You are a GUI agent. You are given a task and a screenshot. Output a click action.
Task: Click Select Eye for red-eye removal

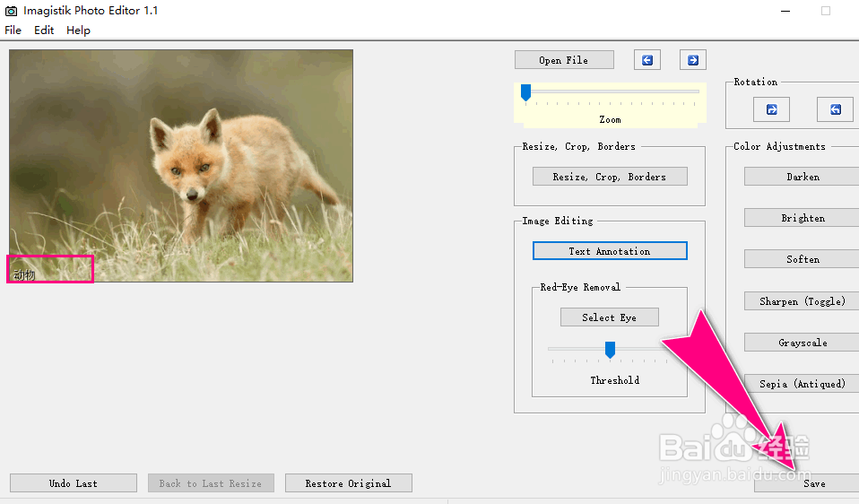tap(610, 317)
